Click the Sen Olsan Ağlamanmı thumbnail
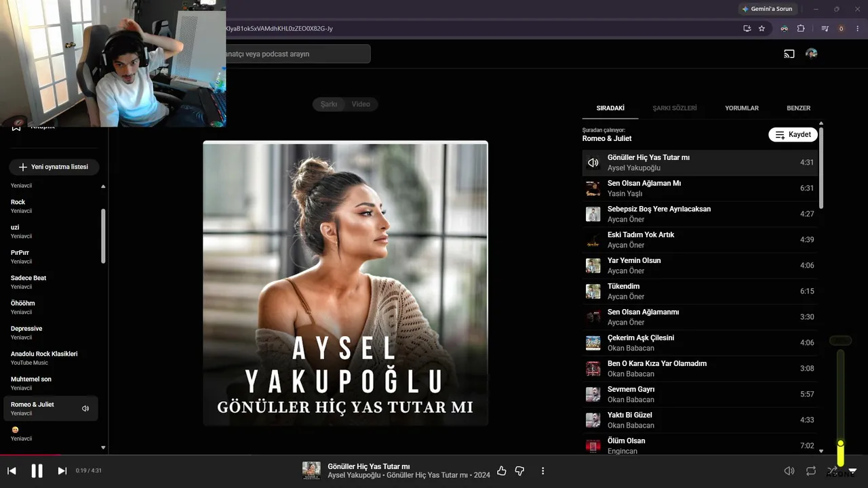The image size is (868, 488). click(x=593, y=317)
